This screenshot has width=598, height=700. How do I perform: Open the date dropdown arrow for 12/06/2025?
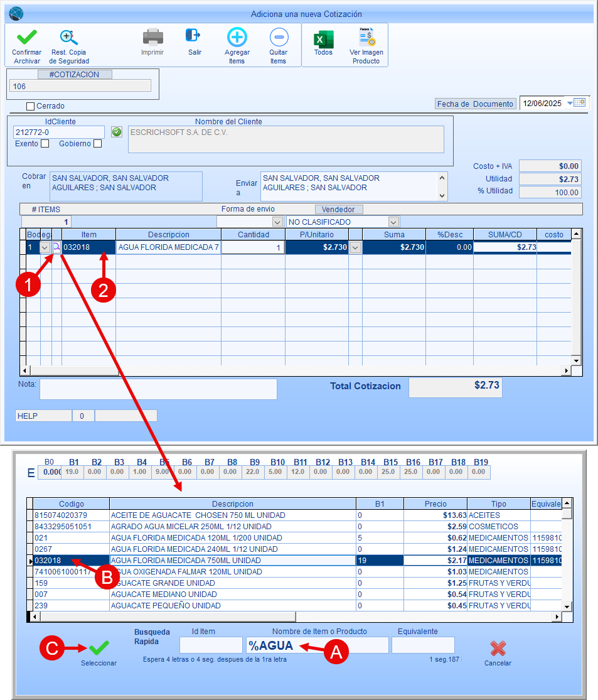pos(570,103)
